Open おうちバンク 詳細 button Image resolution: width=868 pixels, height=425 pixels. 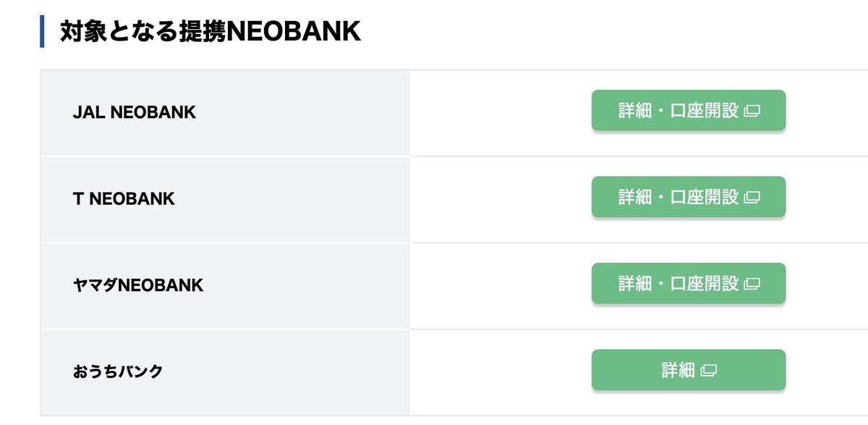689,370
